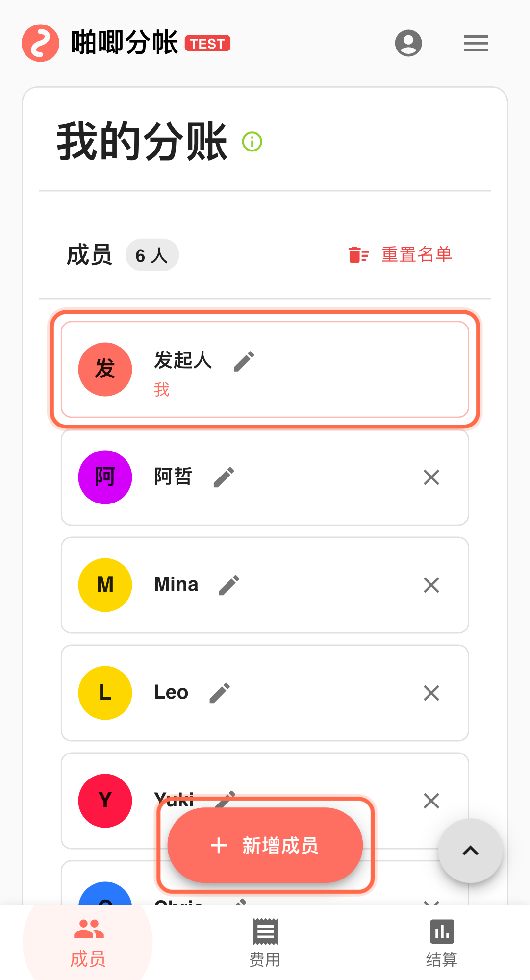Edit the 发起人 name with pencil icon

244,361
